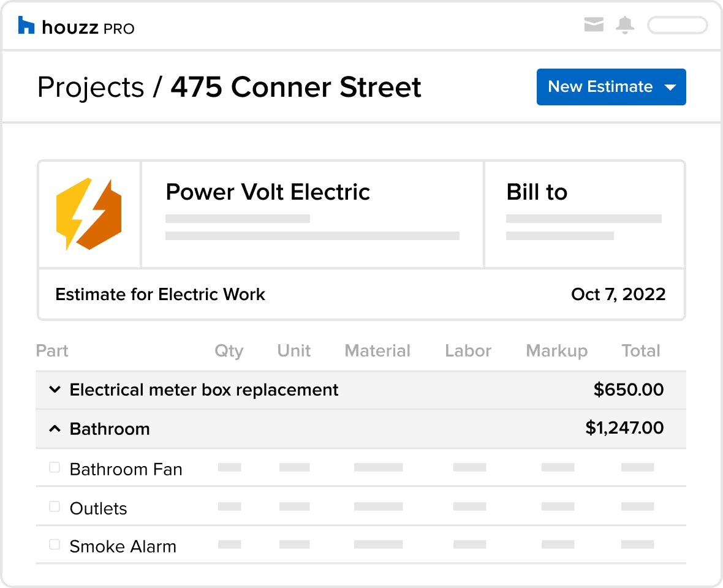Click the Houzz Pro logo icon
The width and height of the screenshot is (723, 588).
[26, 25]
